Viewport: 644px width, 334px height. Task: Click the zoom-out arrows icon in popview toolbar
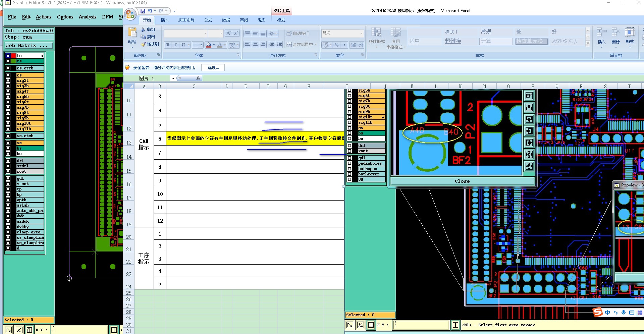[x=529, y=166]
